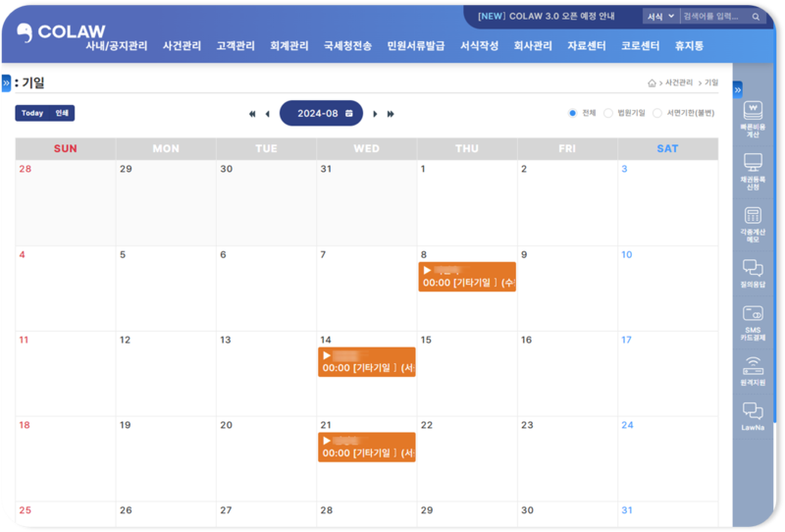Open the 서식작성 menu
785x532 pixels.
point(479,46)
